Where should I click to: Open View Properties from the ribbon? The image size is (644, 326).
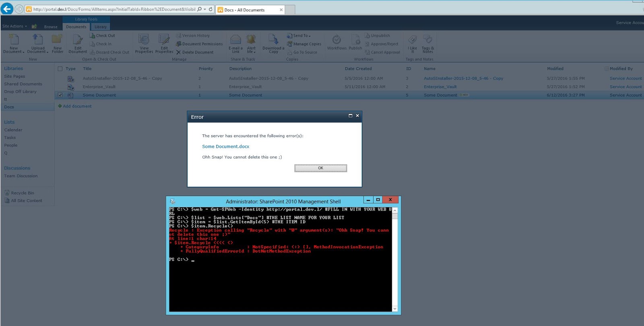(x=144, y=44)
